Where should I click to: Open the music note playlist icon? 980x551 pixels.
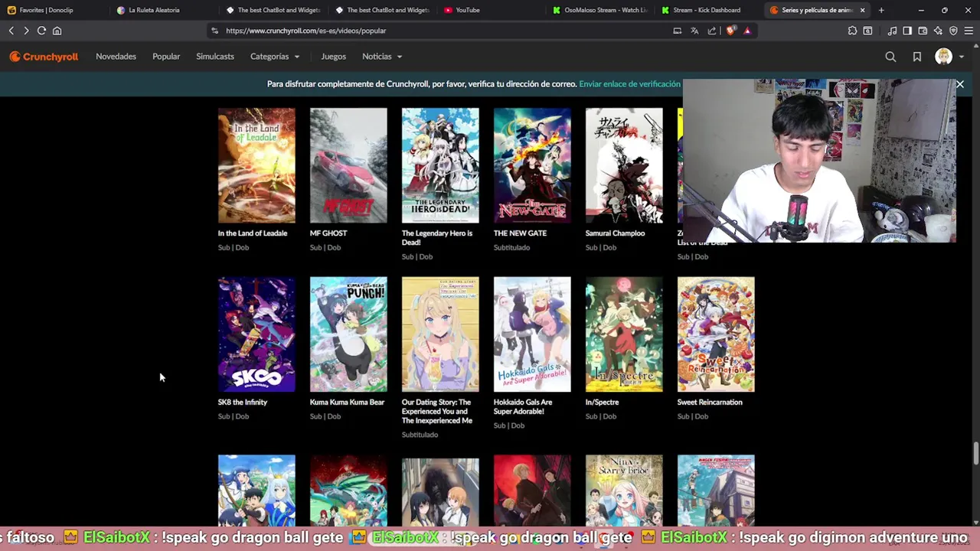[892, 31]
